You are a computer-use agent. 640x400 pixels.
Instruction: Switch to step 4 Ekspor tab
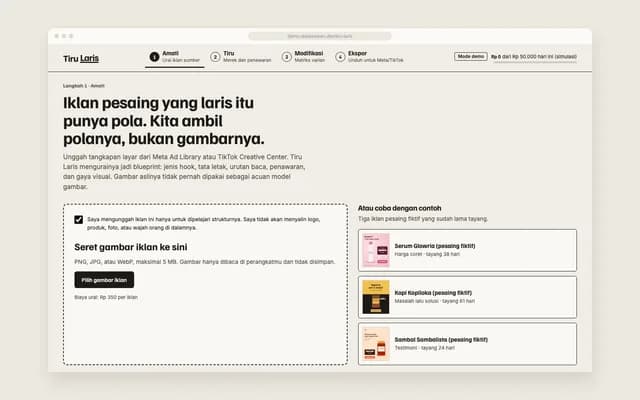tap(369, 57)
